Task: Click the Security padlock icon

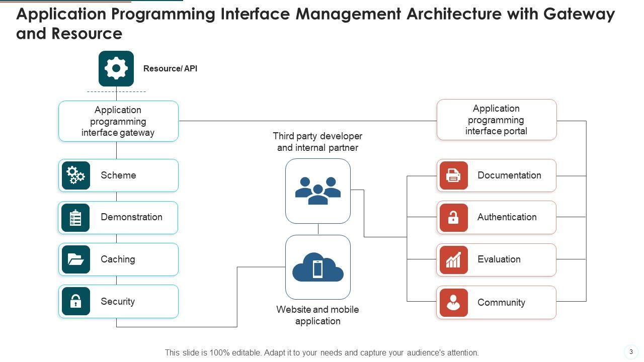Action: click(x=75, y=301)
